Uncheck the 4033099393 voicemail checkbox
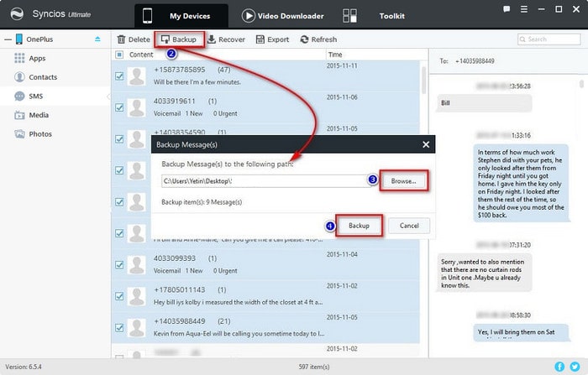Screen dimensions: 588x375 point(119,265)
